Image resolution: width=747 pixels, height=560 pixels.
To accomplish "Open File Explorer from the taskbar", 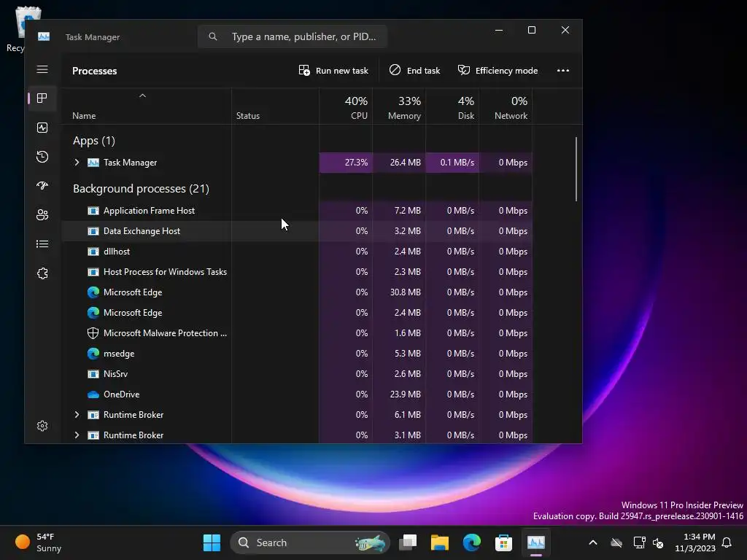I will (x=440, y=542).
